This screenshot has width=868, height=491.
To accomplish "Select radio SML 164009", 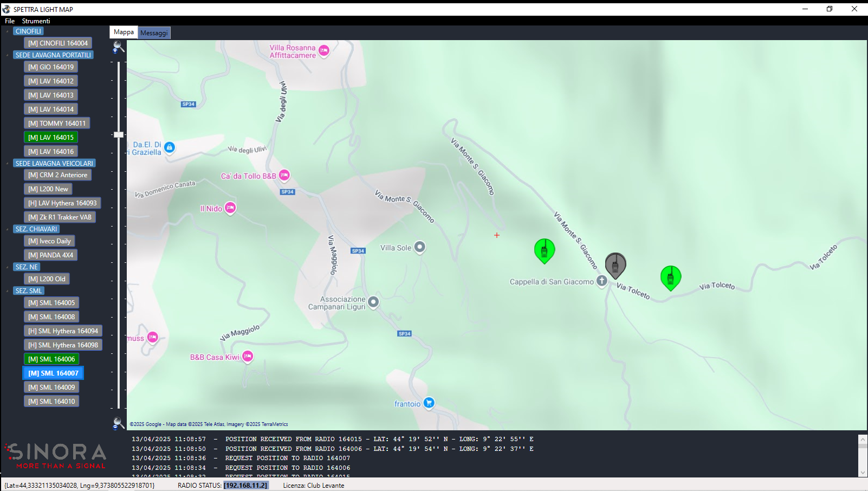I will (51, 387).
